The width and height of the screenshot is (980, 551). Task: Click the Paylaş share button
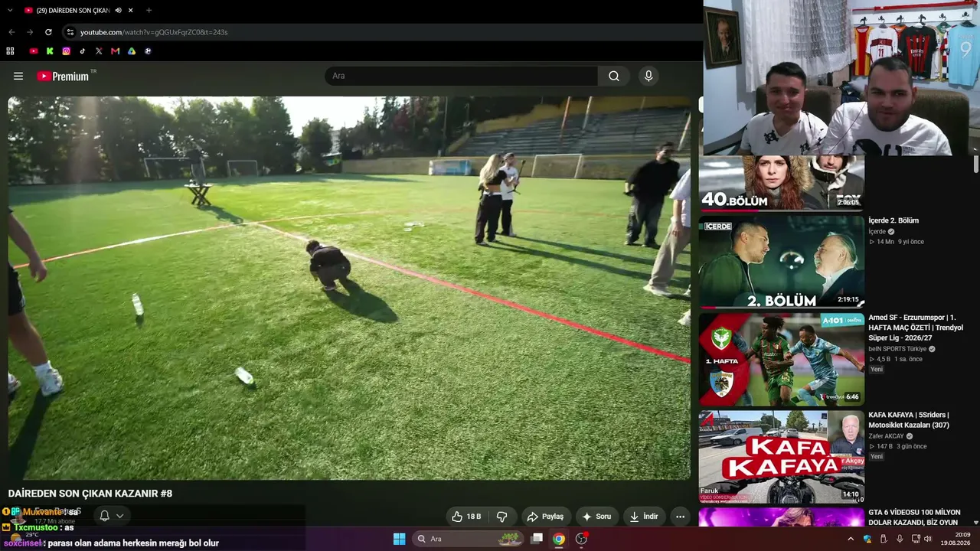(x=545, y=517)
